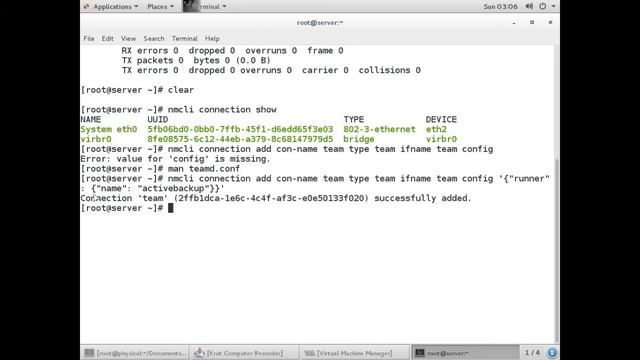Image resolution: width=640 pixels, height=360 pixels.
Task: Click the Virtual Machine Manager taskbar icon
Action: tap(309, 353)
